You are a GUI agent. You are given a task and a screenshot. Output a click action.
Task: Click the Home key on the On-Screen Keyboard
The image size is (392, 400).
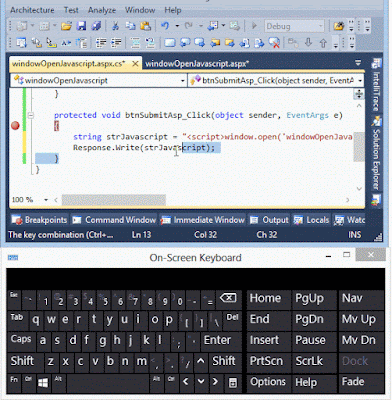(265, 299)
